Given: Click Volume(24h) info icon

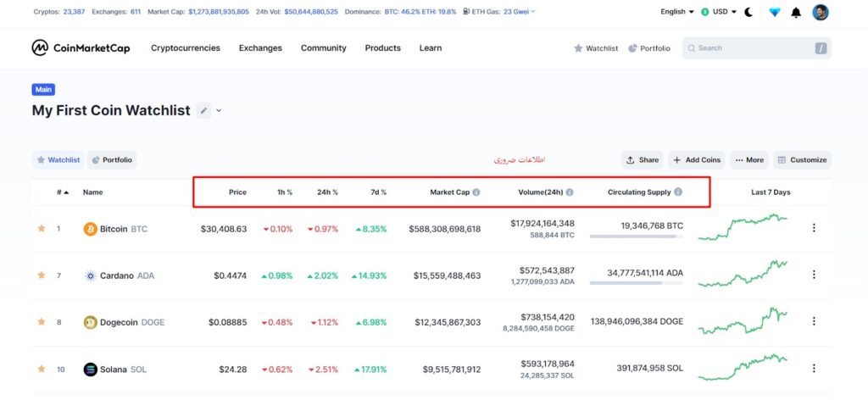Looking at the screenshot, I should tap(570, 192).
